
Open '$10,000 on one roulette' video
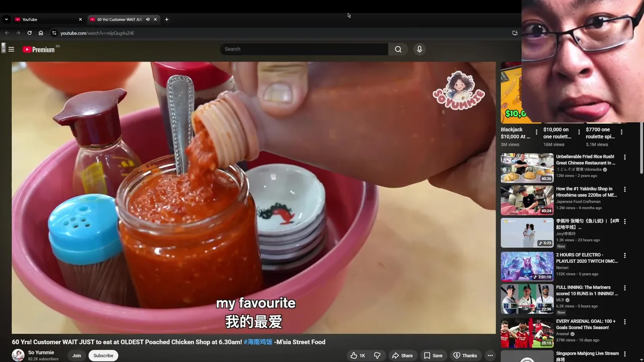point(557,133)
